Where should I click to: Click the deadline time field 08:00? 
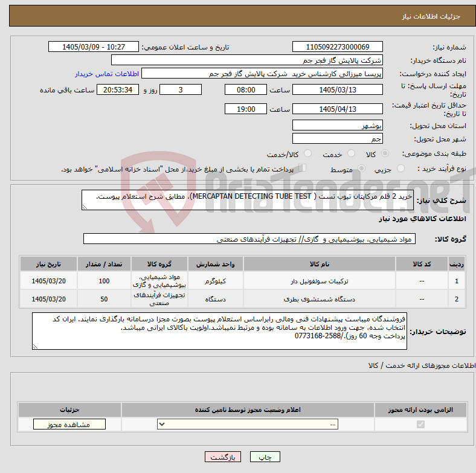pyautogui.click(x=246, y=89)
